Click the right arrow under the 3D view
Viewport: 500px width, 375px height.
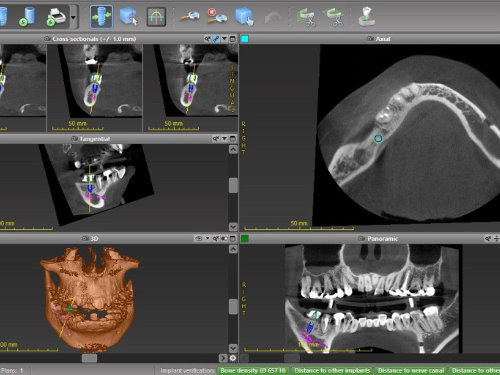tap(223, 358)
